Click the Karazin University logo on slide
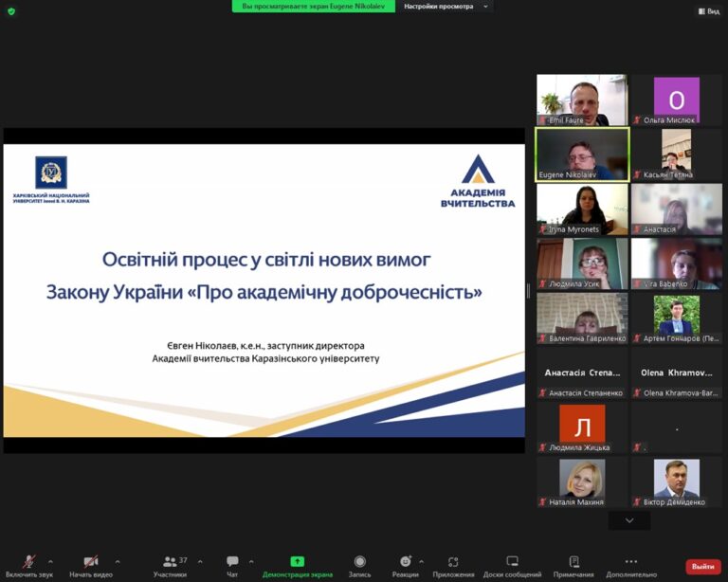Image resolution: width=728 pixels, height=582 pixels. 51,179
